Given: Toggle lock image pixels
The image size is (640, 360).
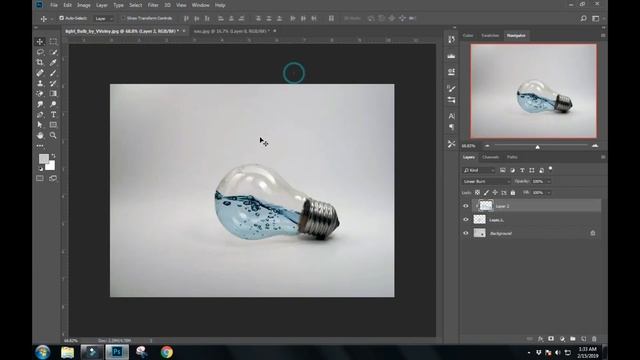Looking at the screenshot, I should pyautogui.click(x=486, y=193).
